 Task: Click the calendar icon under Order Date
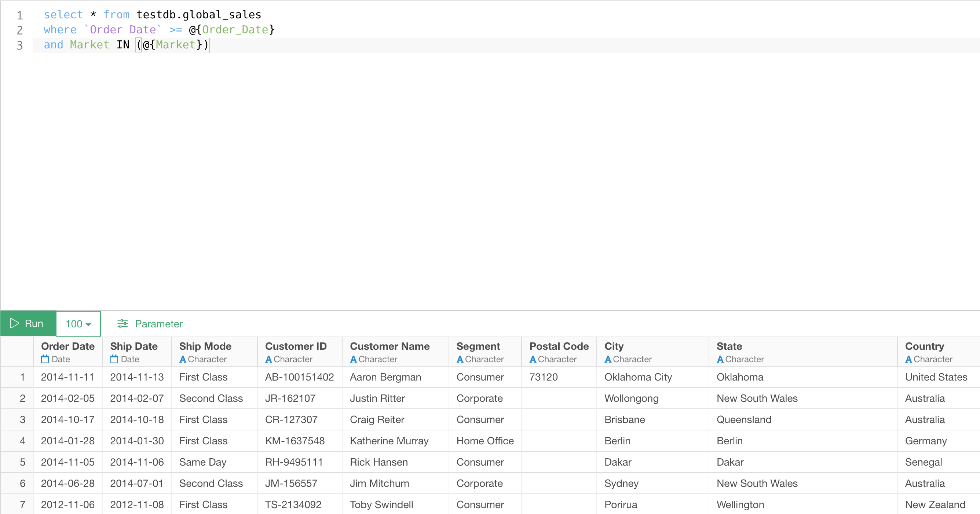(45, 359)
